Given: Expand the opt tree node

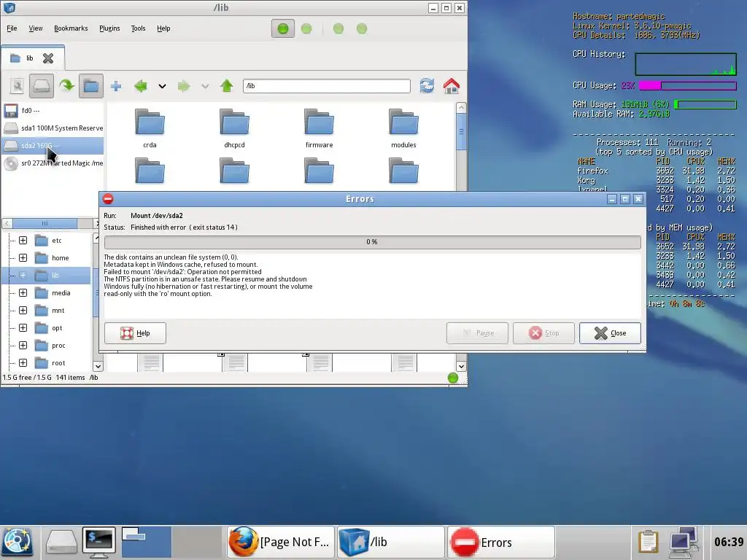Looking at the screenshot, I should coord(23,328).
